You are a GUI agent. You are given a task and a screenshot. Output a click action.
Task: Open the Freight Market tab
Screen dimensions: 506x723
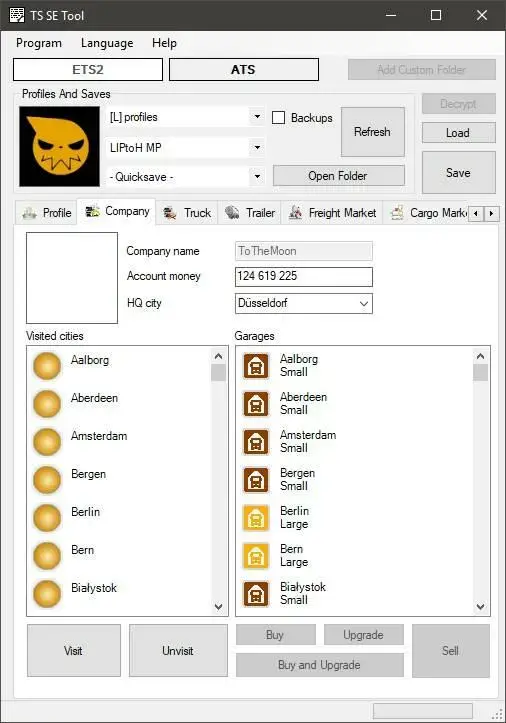pos(332,213)
